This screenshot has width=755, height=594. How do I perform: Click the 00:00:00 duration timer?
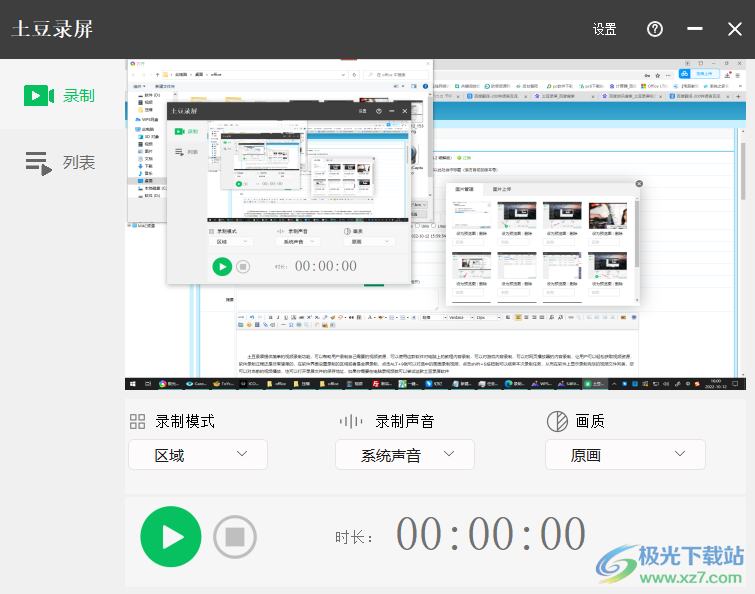coord(491,533)
